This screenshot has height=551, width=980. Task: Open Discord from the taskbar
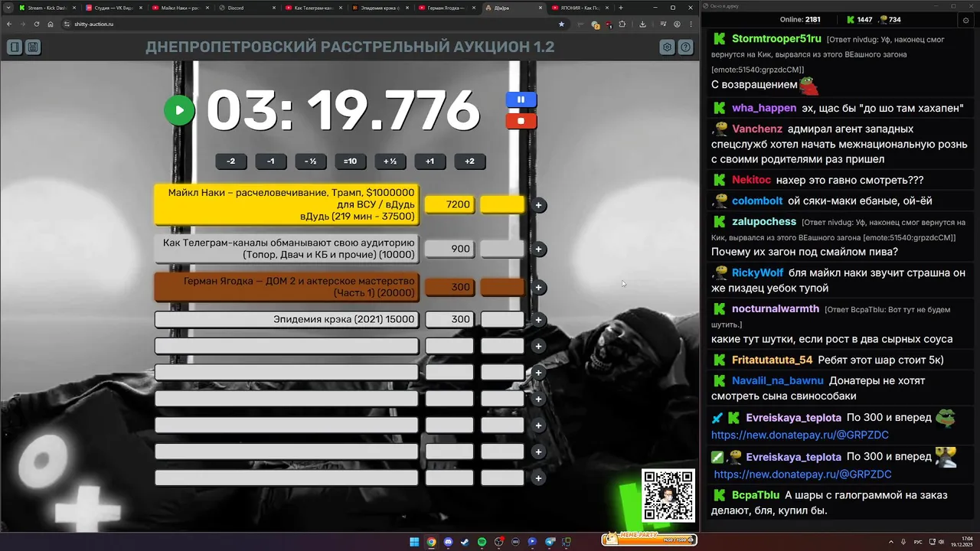point(448,542)
